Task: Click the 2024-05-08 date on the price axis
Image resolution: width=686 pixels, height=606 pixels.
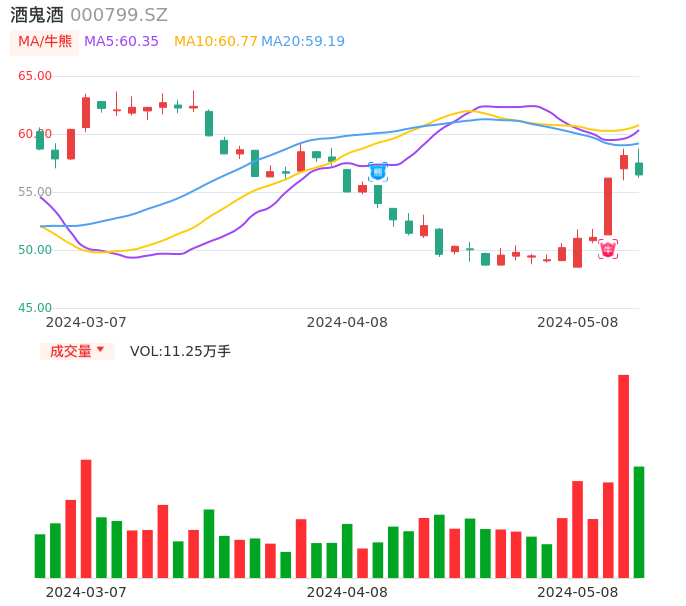Action: pyautogui.click(x=577, y=322)
